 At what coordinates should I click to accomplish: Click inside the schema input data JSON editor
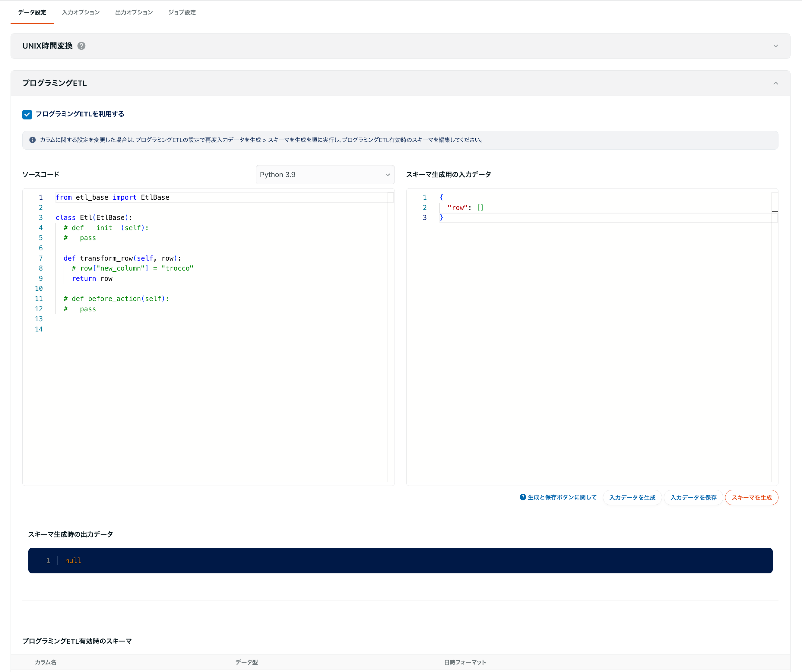point(592,337)
